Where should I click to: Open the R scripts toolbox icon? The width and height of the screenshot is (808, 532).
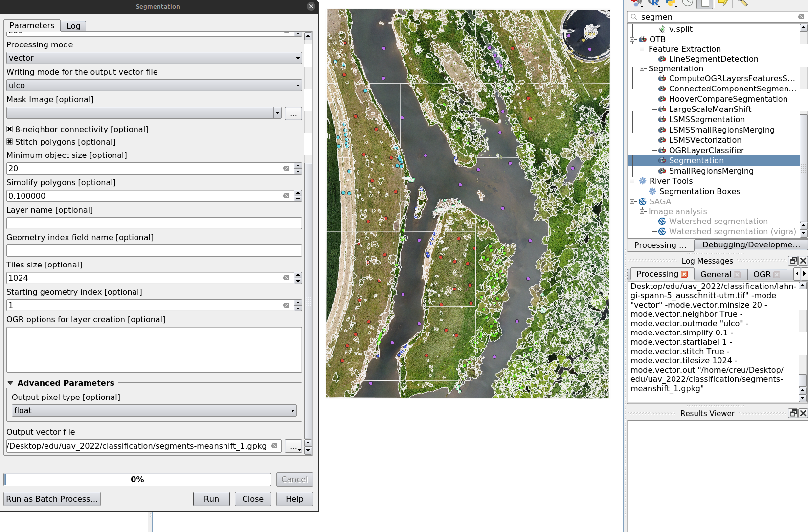point(654,3)
